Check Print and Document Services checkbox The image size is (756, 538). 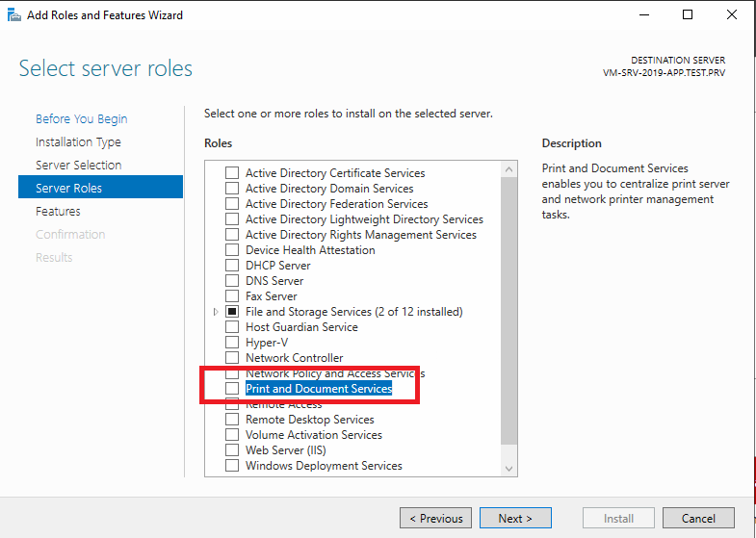tap(232, 389)
